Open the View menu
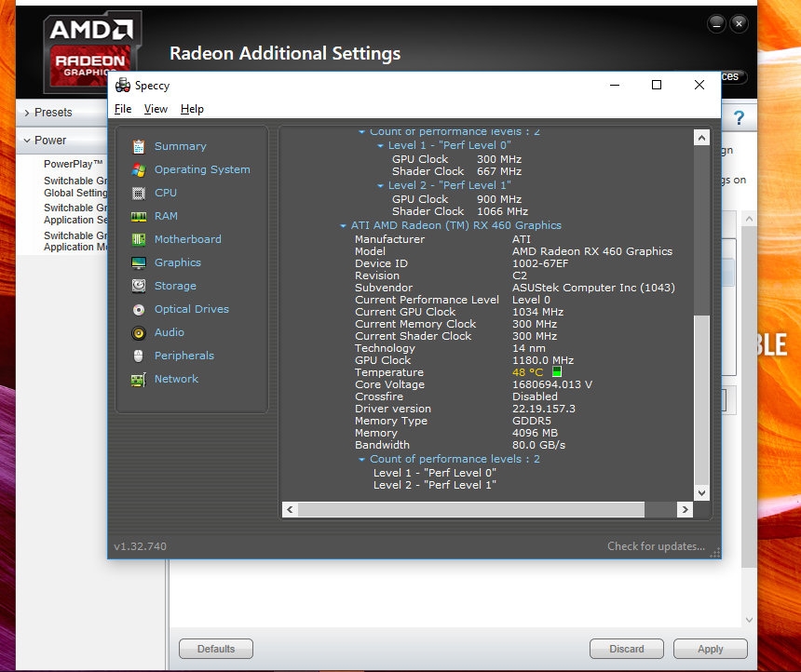The width and height of the screenshot is (801, 672). click(156, 109)
